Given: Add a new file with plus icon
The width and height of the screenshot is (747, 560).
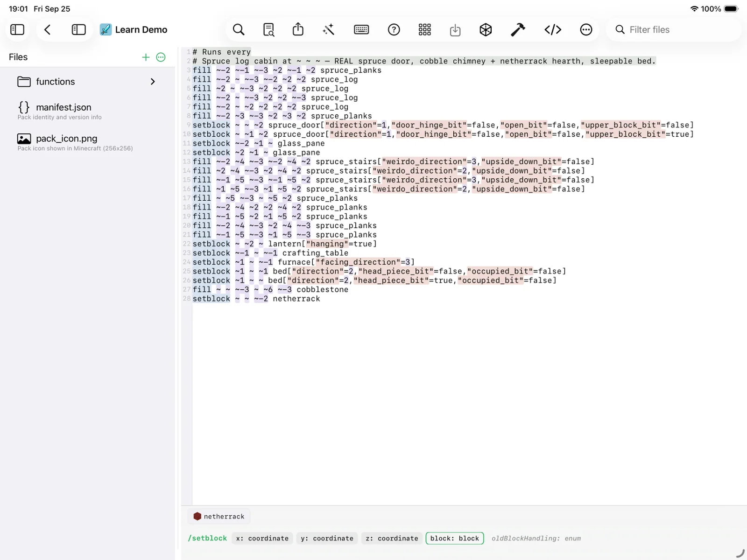Looking at the screenshot, I should click(146, 57).
